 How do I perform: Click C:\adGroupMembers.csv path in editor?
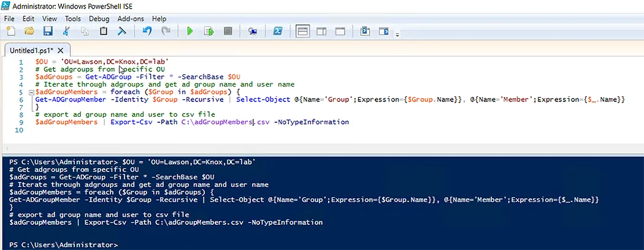pos(226,122)
